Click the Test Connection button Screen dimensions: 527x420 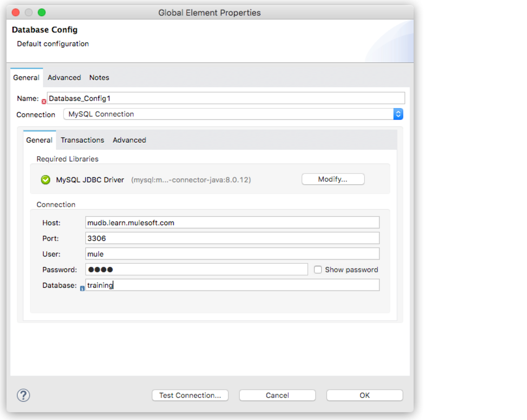[x=190, y=395]
